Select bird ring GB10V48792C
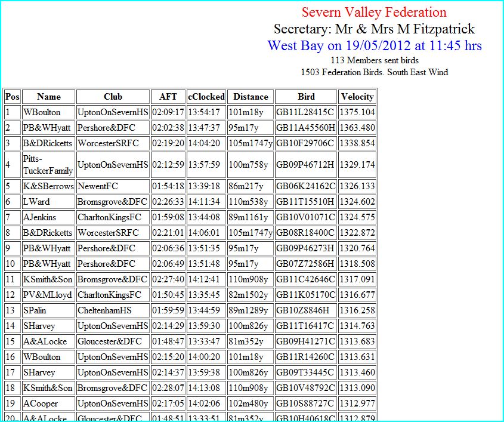 (306, 388)
